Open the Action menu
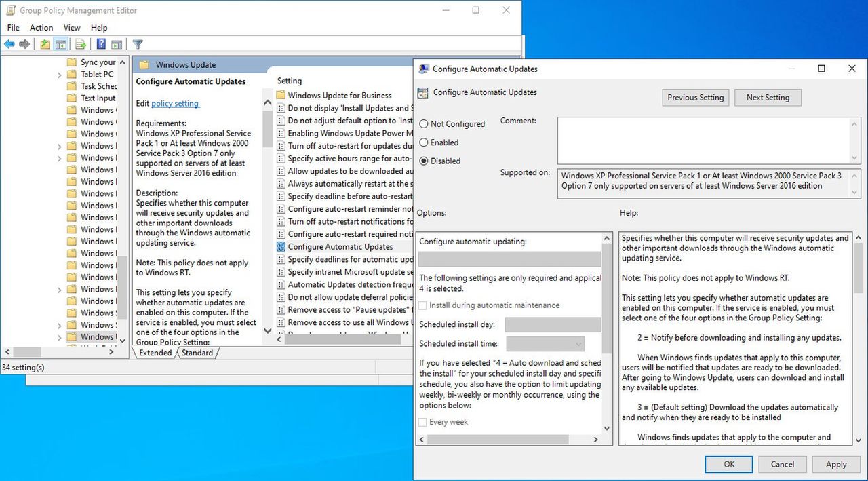 click(41, 28)
